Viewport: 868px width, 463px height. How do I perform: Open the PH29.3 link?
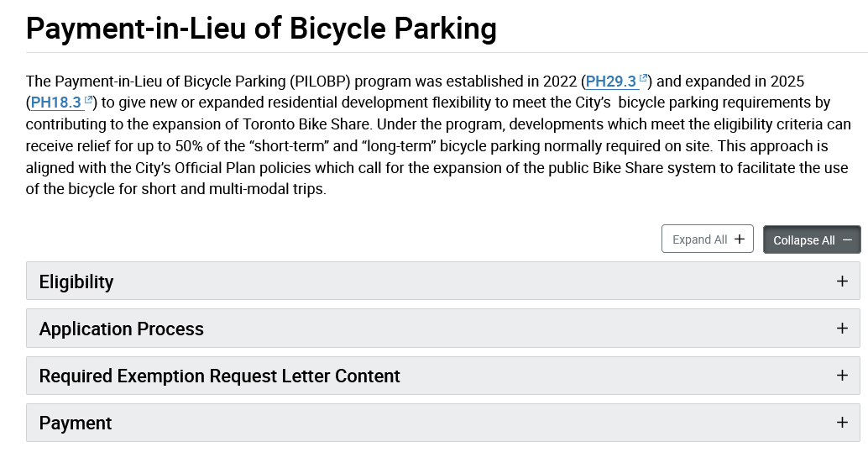click(611, 82)
